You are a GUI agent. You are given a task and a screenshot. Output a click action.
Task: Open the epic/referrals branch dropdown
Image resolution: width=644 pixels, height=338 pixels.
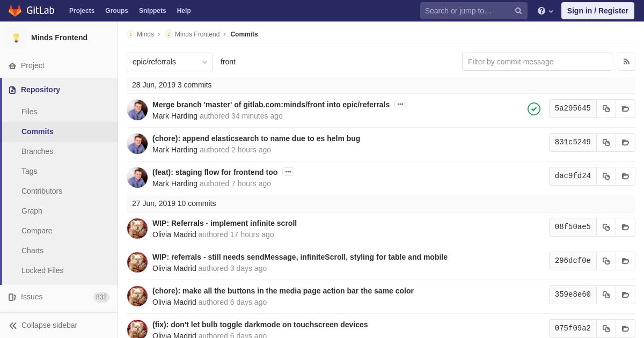pos(170,62)
